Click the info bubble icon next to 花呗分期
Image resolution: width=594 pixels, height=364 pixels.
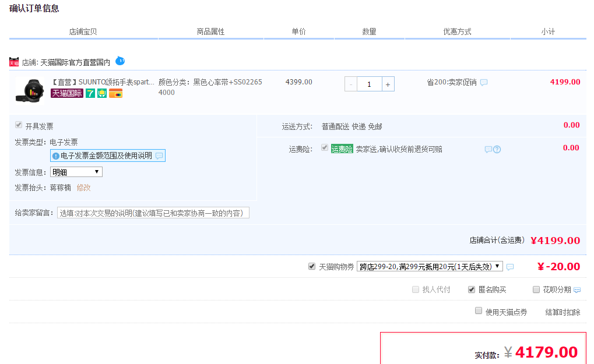577,290
